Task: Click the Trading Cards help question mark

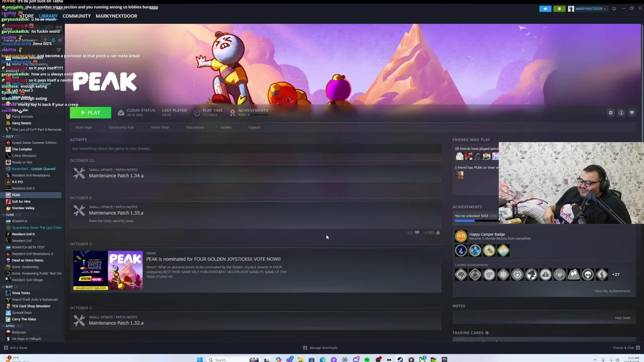Action: click(x=487, y=333)
